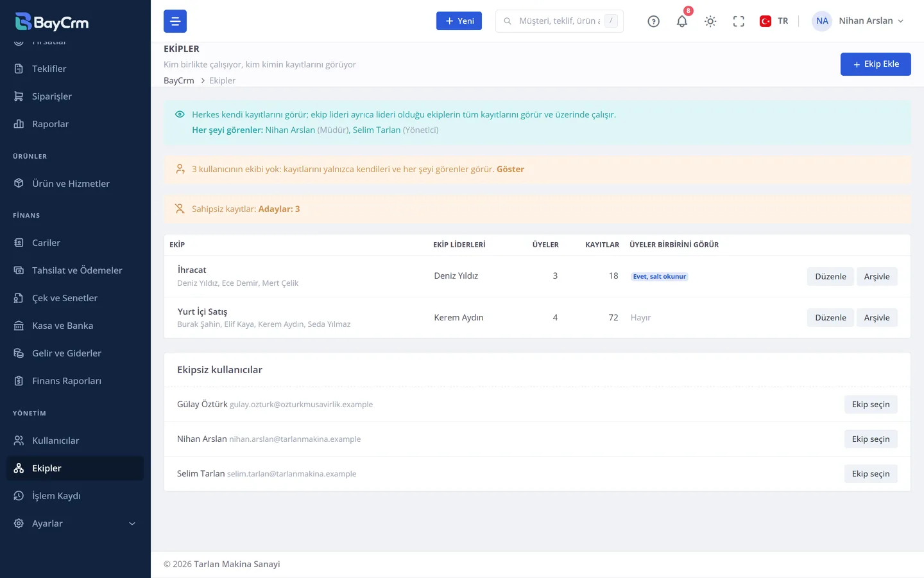The height and width of the screenshot is (578, 924).
Task: Open Raporlar in sidebar
Action: click(x=75, y=124)
